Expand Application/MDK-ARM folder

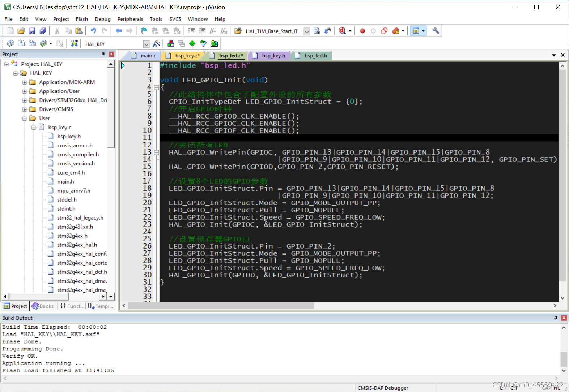tap(25, 82)
